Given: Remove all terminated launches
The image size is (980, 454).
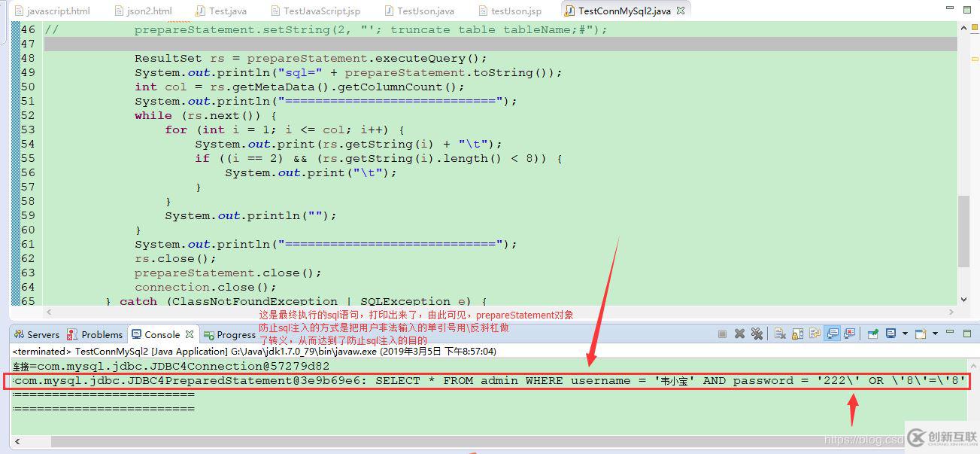Looking at the screenshot, I should 758,334.
